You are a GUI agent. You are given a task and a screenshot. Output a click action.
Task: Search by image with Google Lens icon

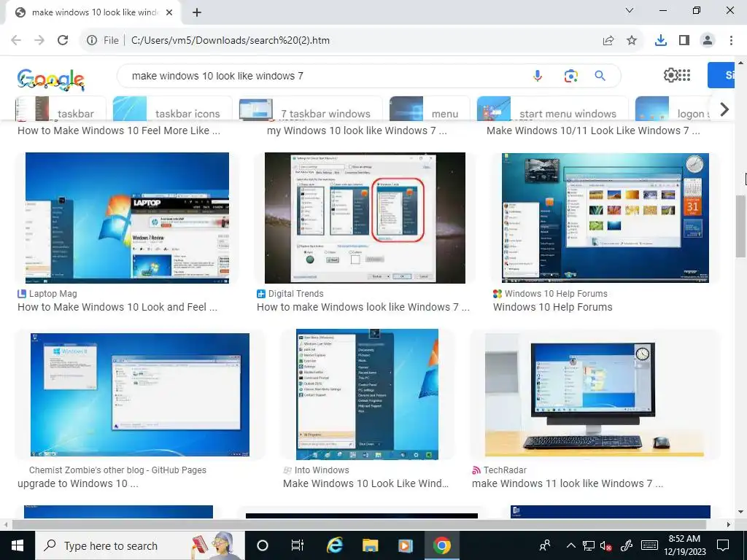tap(570, 76)
